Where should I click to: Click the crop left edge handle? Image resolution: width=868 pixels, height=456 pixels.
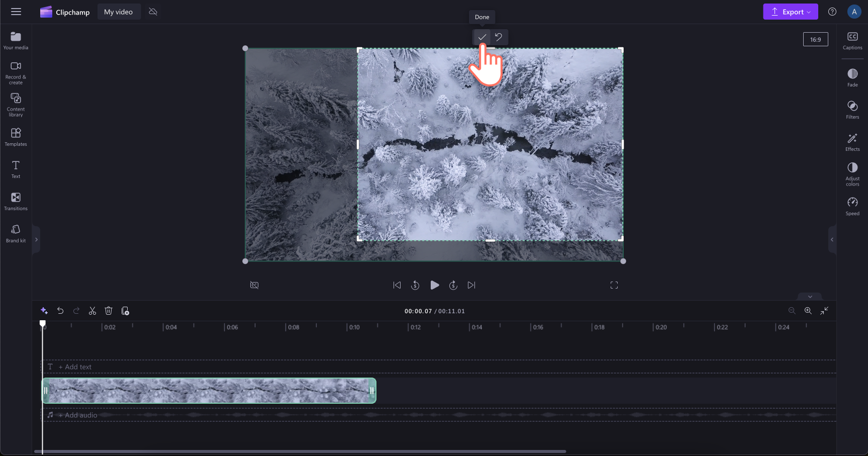point(358,144)
